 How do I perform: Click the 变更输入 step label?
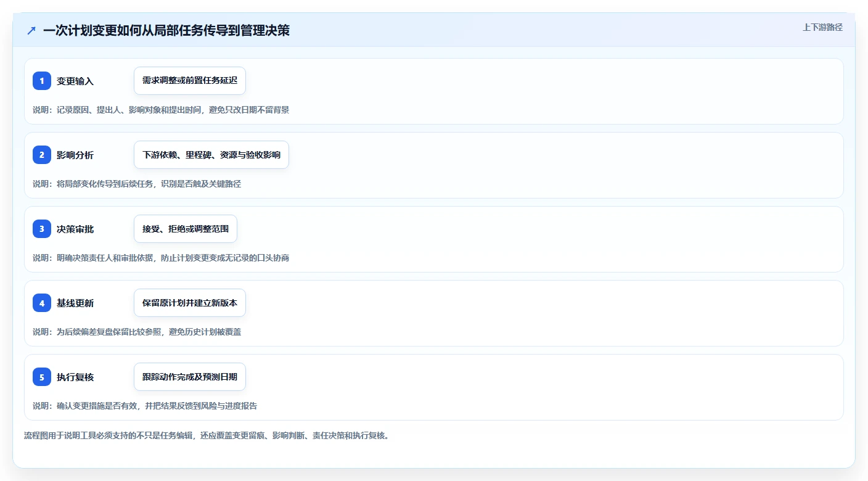tap(75, 81)
